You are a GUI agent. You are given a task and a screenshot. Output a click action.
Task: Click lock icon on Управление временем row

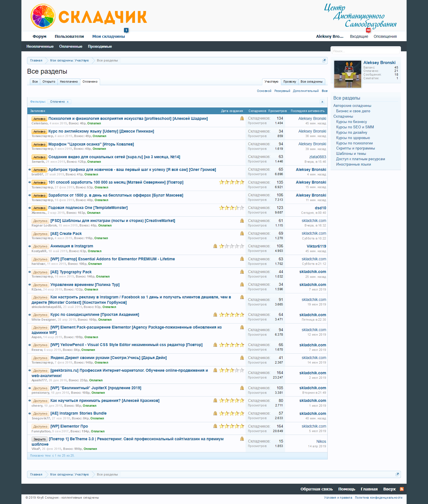coord(242,285)
